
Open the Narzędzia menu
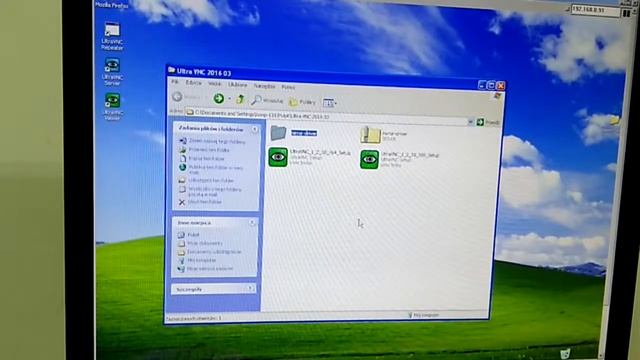(264, 86)
